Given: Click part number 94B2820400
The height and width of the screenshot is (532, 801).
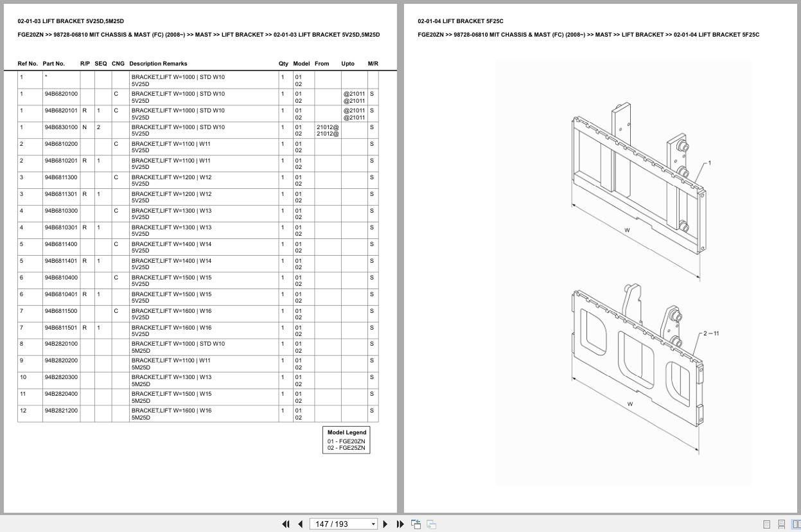Looking at the screenshot, I should pyautogui.click(x=61, y=394).
